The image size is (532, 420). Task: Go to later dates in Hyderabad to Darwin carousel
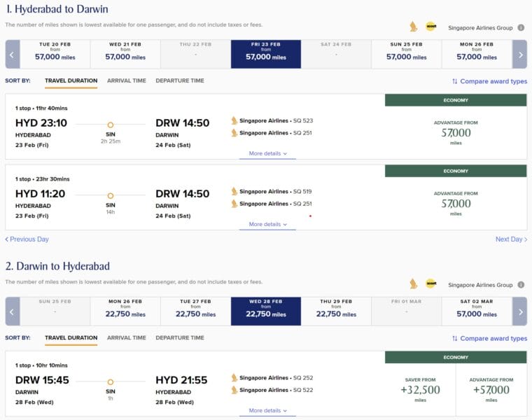point(519,54)
